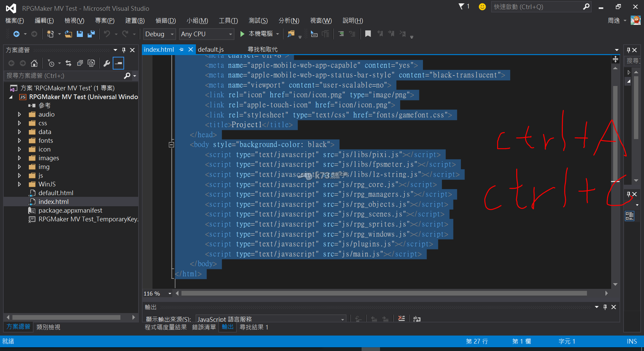The image size is (644, 351).
Task: Click the Save All toolbar icon
Action: pos(91,34)
